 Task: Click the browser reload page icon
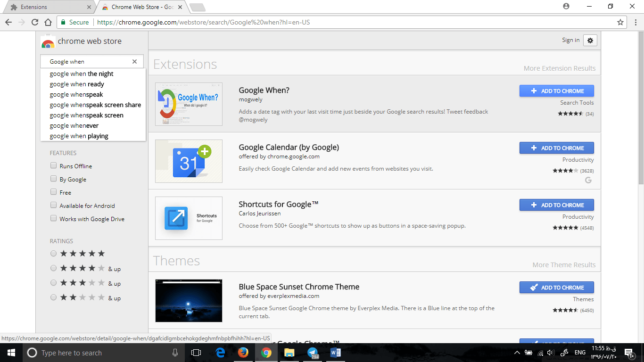[35, 22]
